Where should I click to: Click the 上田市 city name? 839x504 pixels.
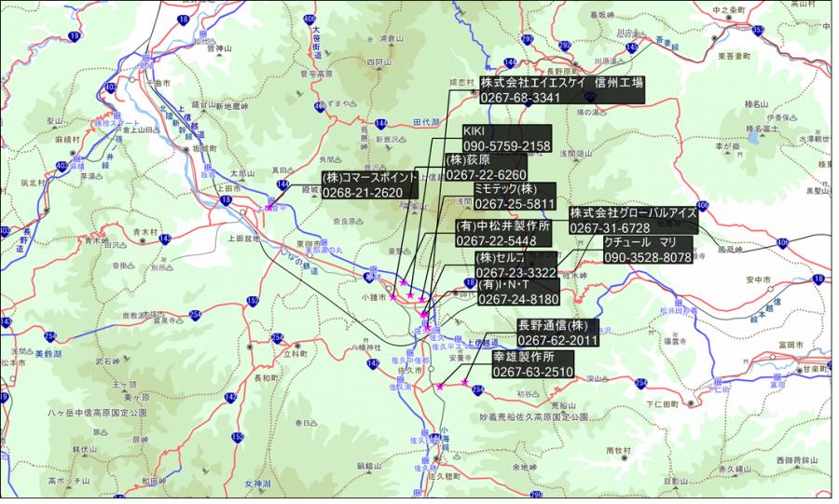(229, 189)
